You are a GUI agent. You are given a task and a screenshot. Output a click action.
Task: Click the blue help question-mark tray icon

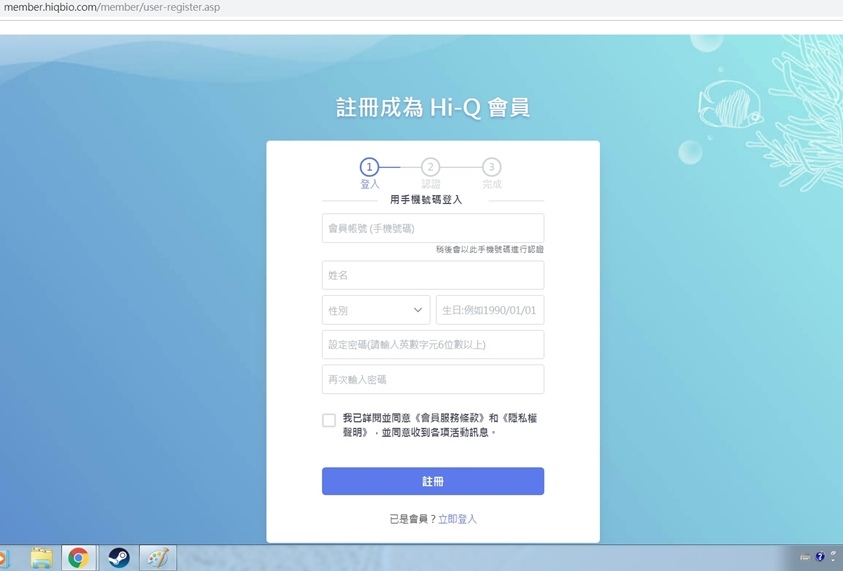point(820,557)
